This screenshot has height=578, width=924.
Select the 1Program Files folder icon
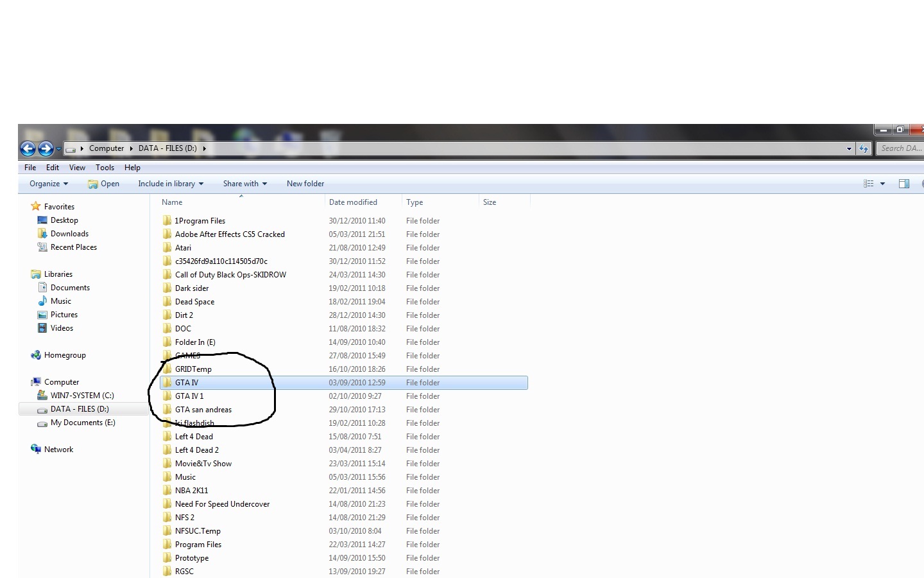click(167, 220)
